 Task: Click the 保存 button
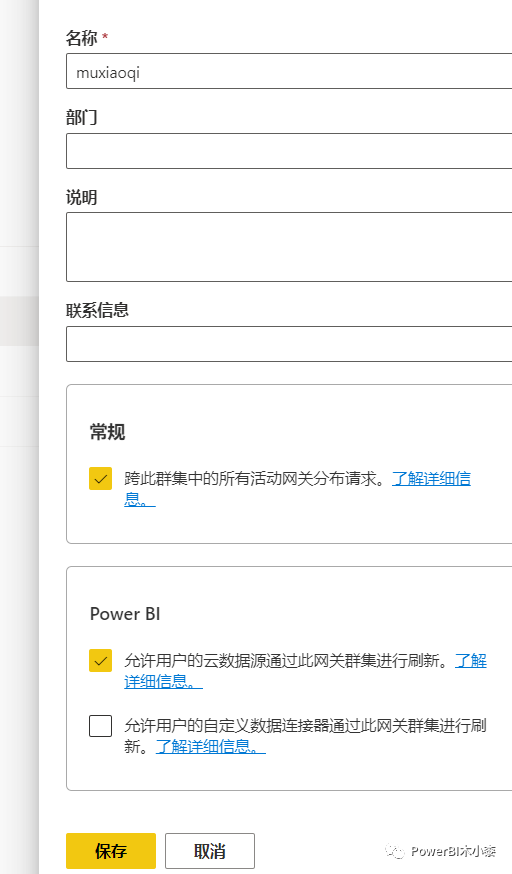pos(111,851)
